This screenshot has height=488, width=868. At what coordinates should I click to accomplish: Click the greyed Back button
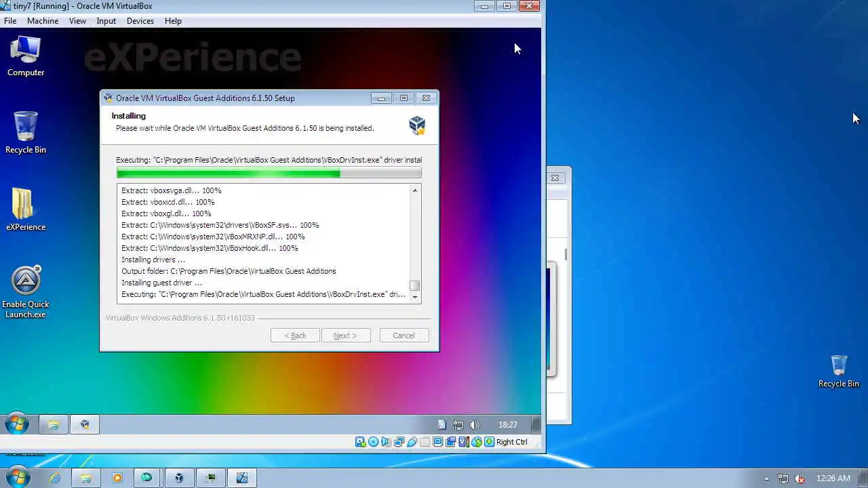295,335
